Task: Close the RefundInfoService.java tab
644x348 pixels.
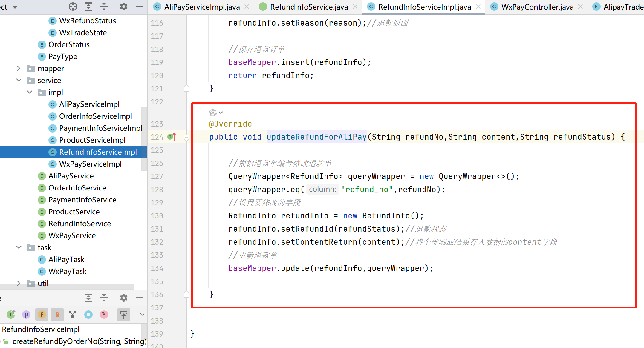Action: click(x=355, y=7)
